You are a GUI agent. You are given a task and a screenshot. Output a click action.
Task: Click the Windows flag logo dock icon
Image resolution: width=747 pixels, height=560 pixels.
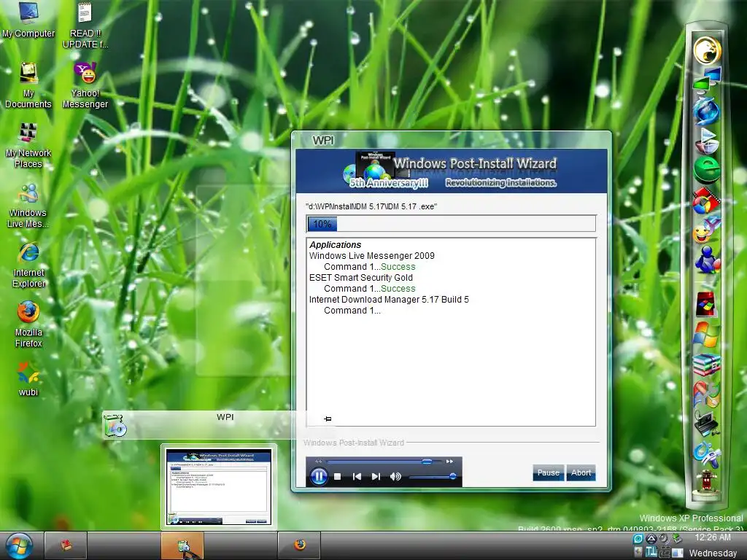706,335
